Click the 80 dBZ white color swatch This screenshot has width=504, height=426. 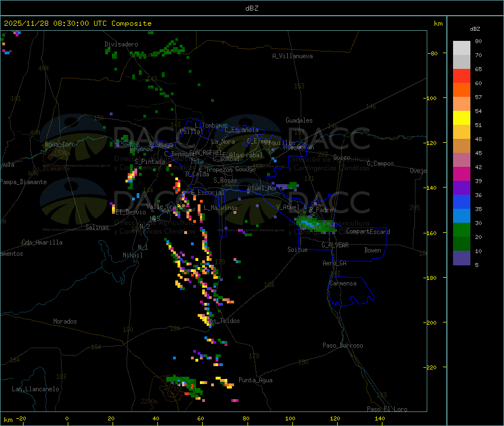[x=461, y=48]
